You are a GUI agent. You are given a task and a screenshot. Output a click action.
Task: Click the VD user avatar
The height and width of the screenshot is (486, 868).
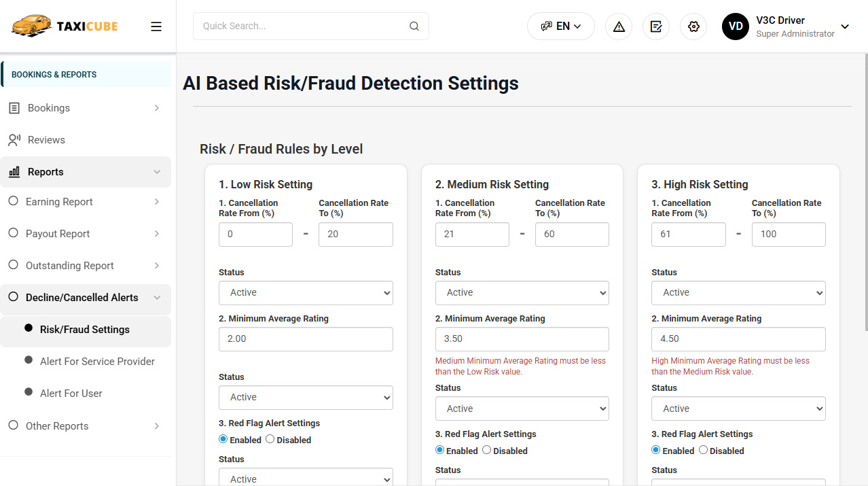(x=736, y=27)
